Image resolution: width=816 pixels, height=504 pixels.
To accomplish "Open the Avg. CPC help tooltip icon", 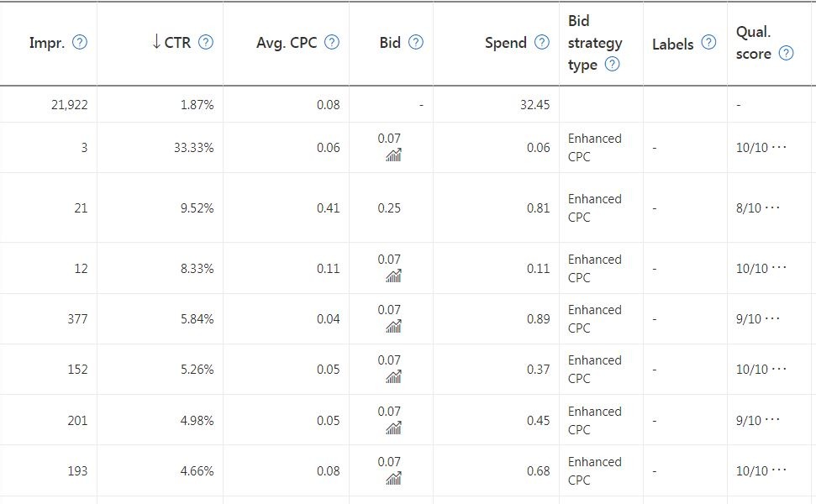I will (332, 43).
